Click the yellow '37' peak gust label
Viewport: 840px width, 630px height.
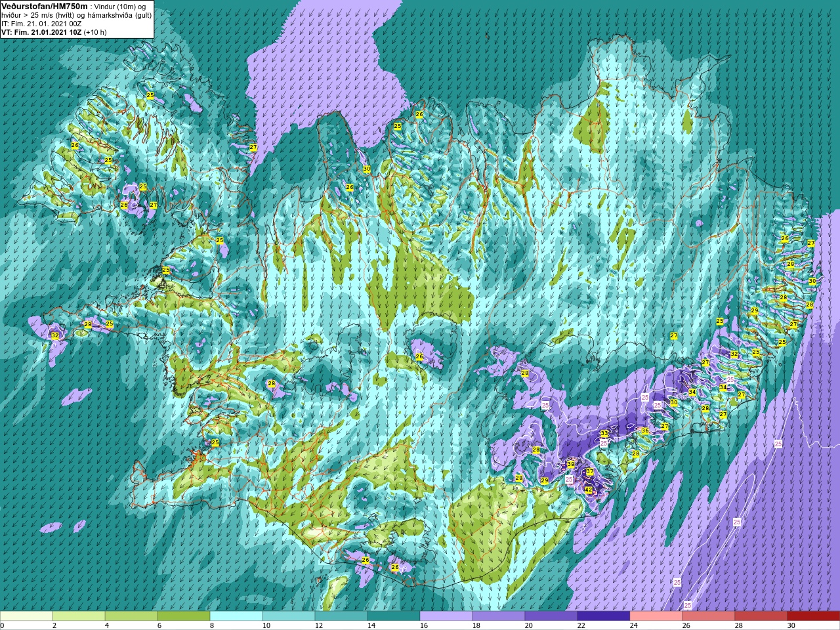coord(590,472)
